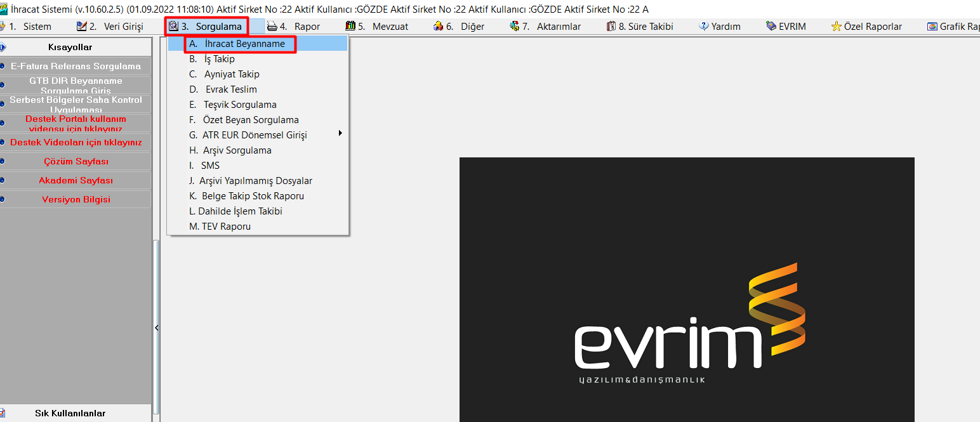Open the 7. Aktarımlar menu

coord(545,27)
